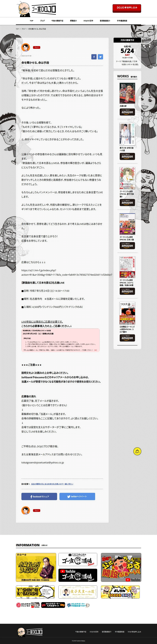Click the ちぇぶ author tag above the post date
This screenshot has width=157, height=644.
[37, 47]
